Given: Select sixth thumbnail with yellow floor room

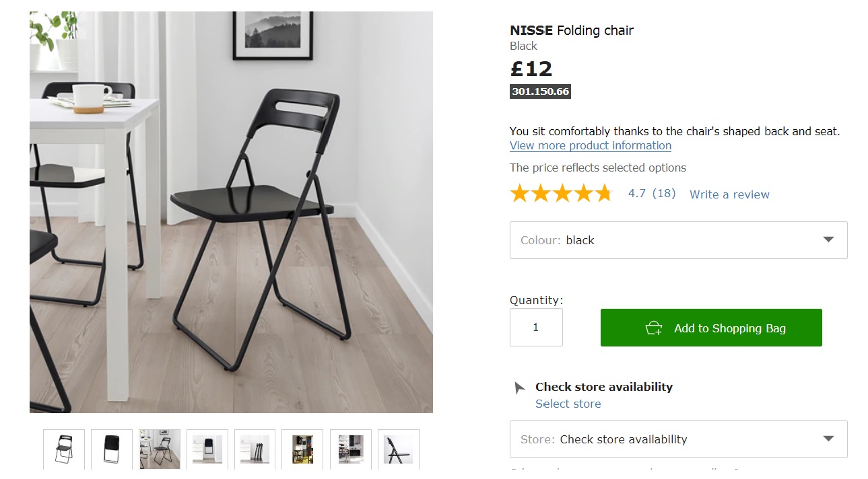Looking at the screenshot, I should [302, 449].
